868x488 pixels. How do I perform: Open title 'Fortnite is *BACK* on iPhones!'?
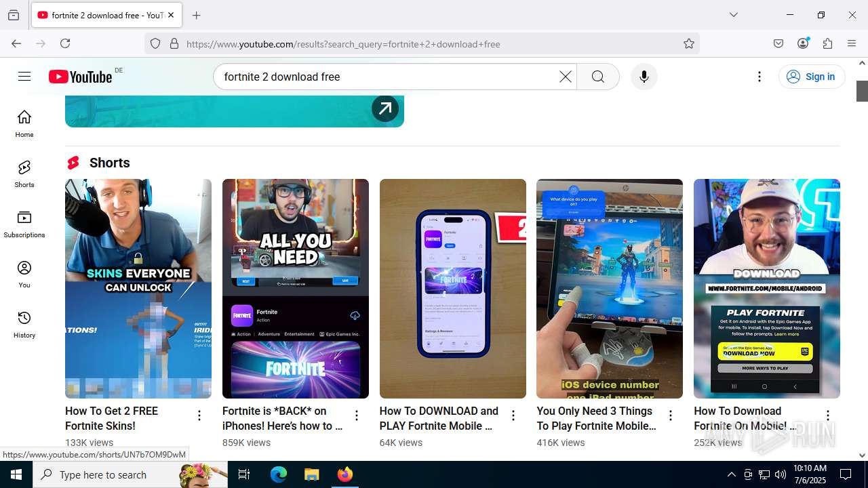point(282,418)
